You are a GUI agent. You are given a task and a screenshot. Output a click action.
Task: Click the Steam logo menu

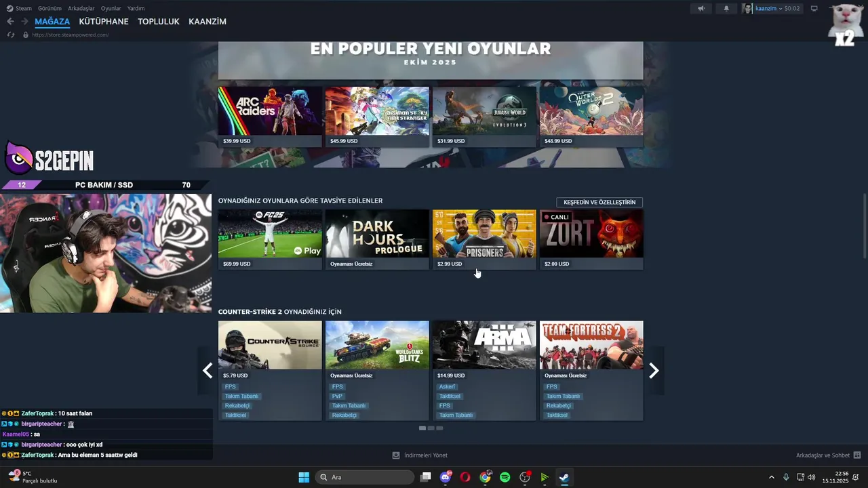pyautogui.click(x=19, y=8)
